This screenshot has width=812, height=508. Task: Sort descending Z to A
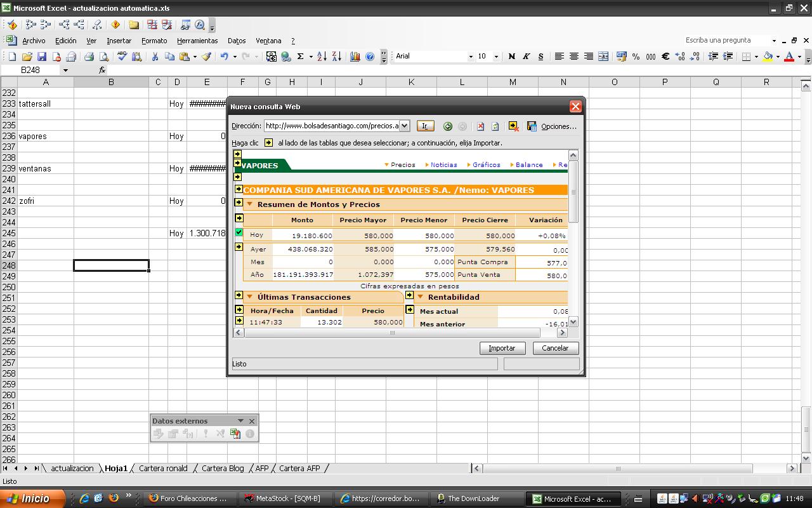(336, 57)
